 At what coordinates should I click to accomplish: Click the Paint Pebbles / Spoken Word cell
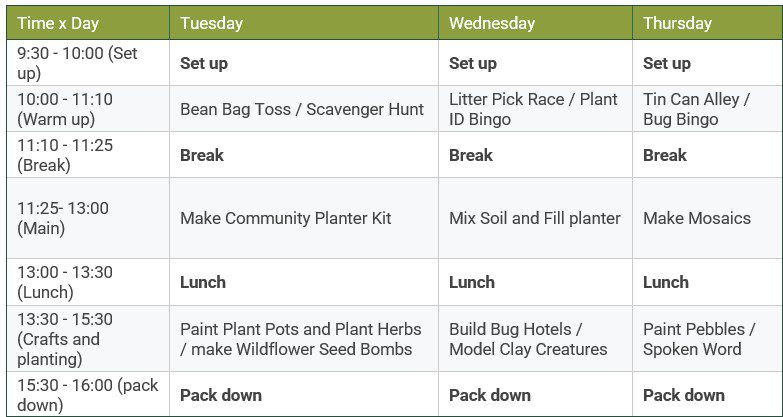pos(698,339)
